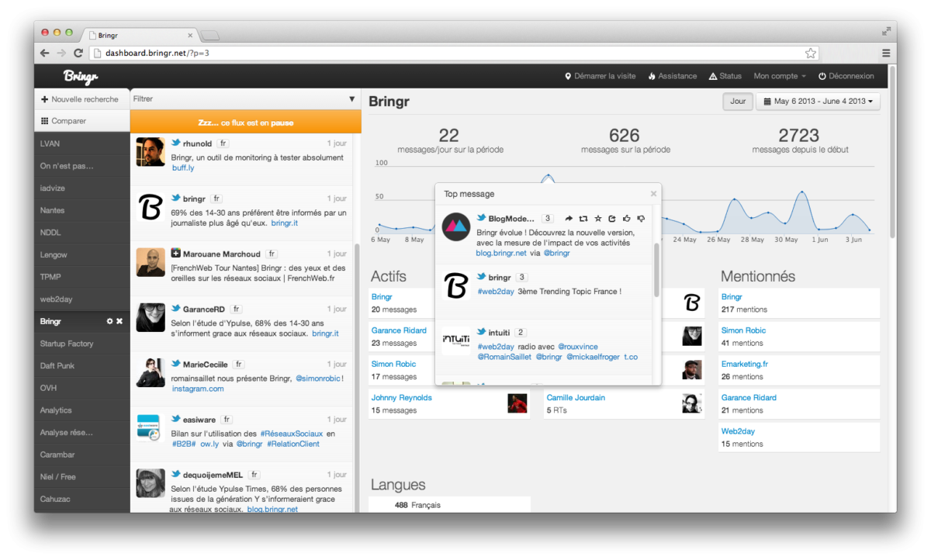
Task: Click the Top message popup scrollbar
Action: [x=656, y=269]
